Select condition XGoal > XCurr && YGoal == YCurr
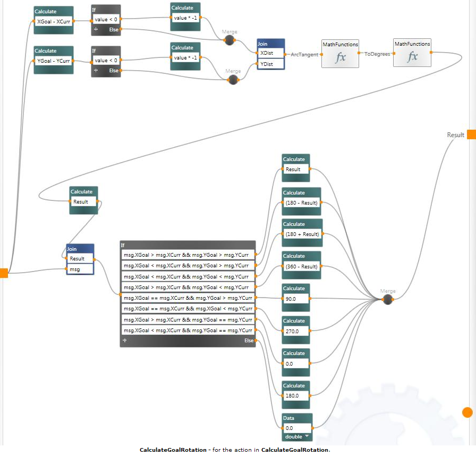476x456 pixels. point(188,320)
